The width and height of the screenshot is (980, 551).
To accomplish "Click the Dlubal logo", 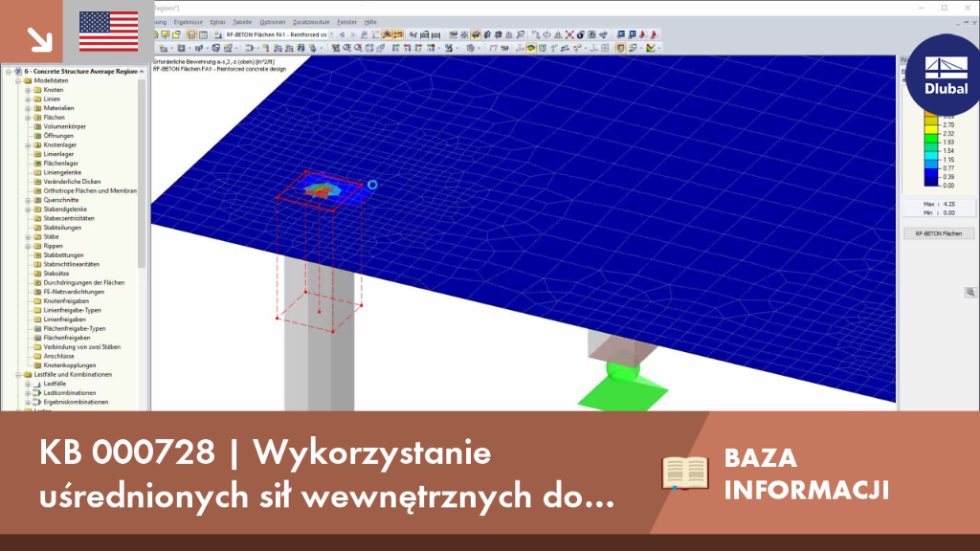I will [946, 75].
